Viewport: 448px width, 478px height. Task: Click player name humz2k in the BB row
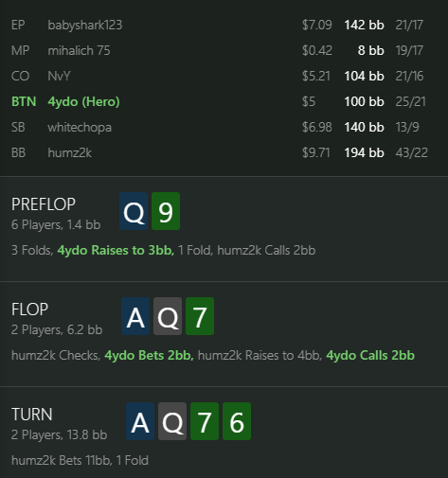[x=70, y=152]
